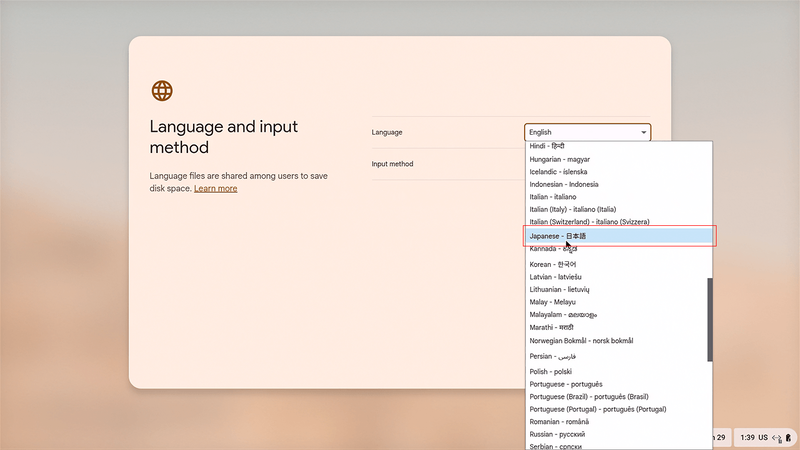Image resolution: width=800 pixels, height=450 pixels.
Task: Select Italian (Italy) - italiano (Italia)
Action: point(618,209)
